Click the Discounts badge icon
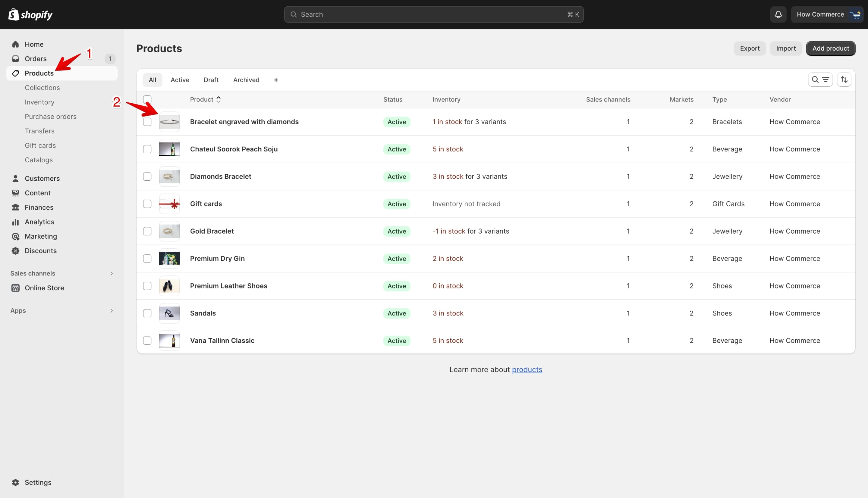 coord(15,251)
